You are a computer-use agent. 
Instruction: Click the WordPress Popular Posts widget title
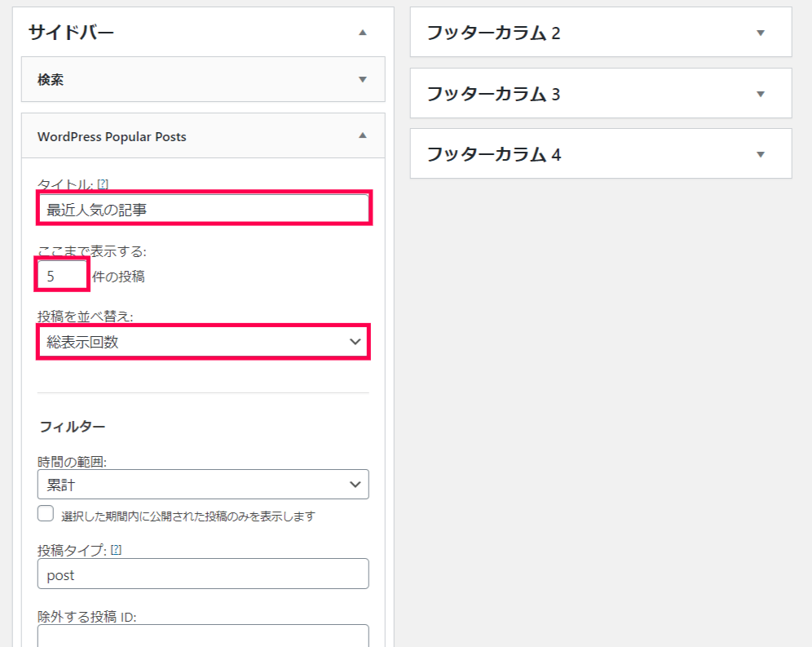pyautogui.click(x=112, y=137)
